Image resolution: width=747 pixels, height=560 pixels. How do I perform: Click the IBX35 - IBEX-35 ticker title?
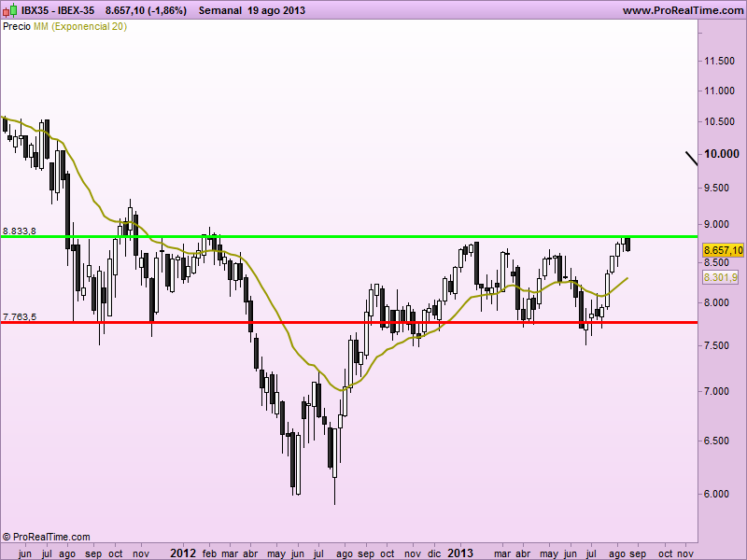click(x=58, y=10)
